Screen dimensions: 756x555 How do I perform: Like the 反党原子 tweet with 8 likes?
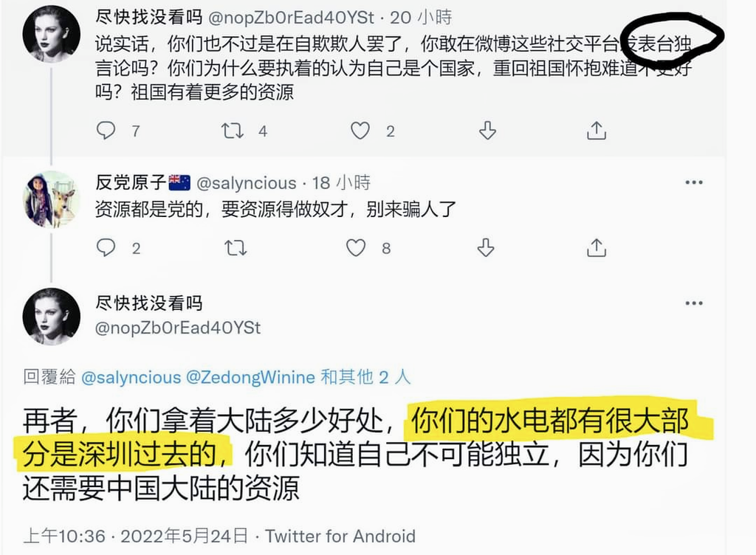coord(356,248)
